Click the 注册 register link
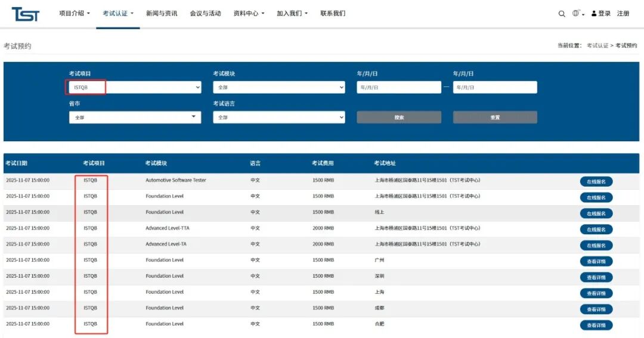 623,14
